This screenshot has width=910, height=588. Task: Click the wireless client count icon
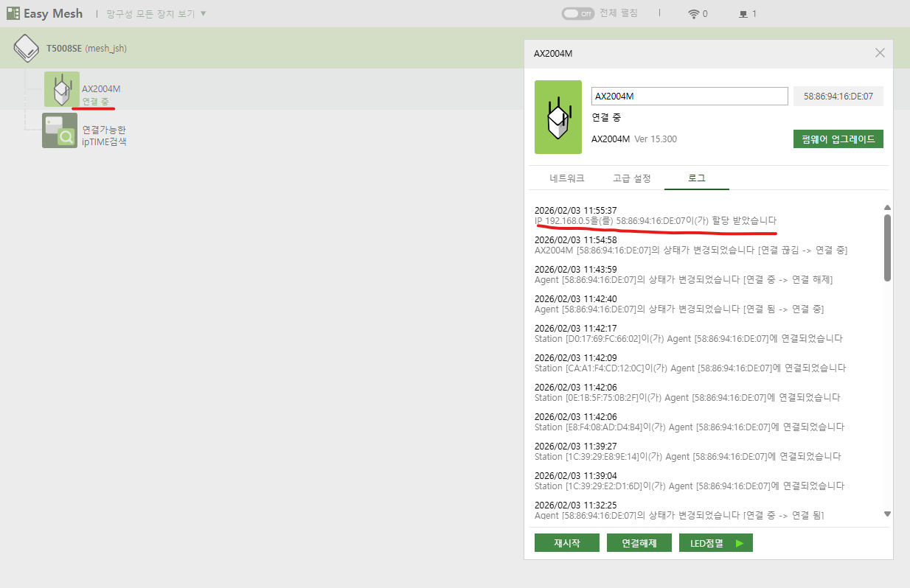693,14
